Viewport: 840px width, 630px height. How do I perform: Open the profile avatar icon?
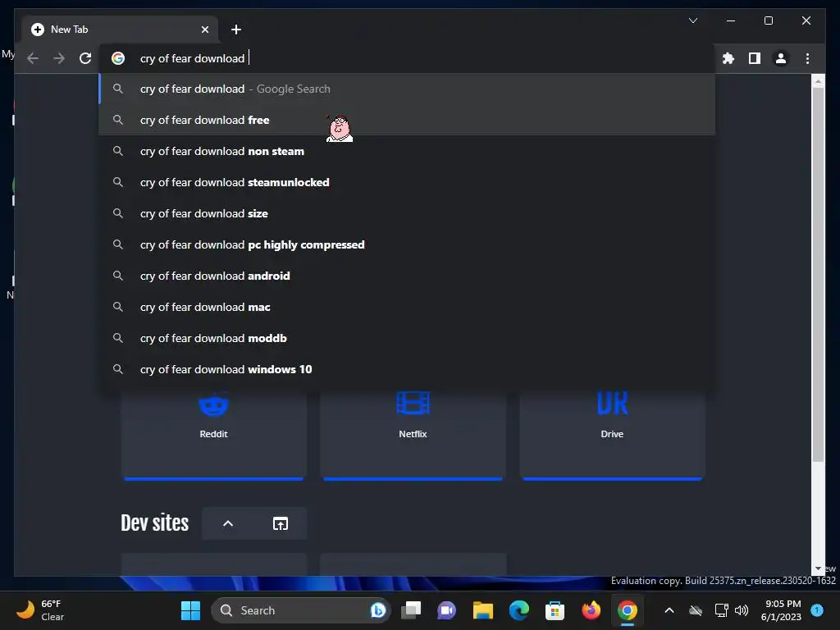coord(781,58)
